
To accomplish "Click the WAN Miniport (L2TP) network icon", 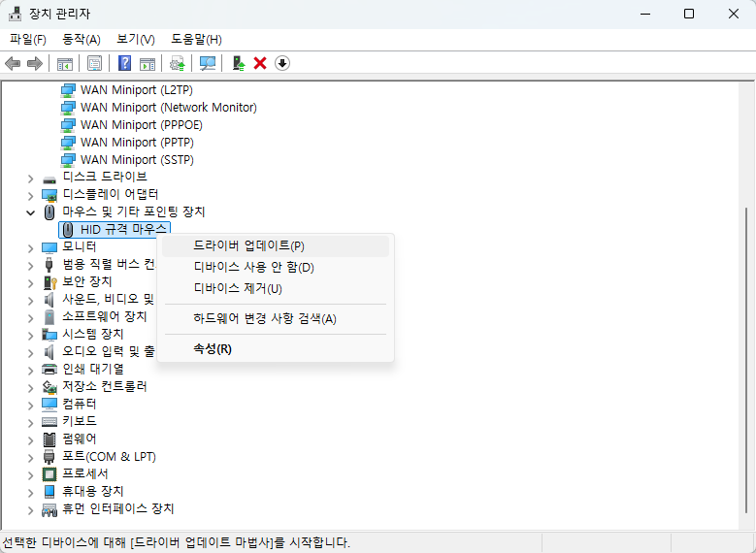I will point(68,90).
